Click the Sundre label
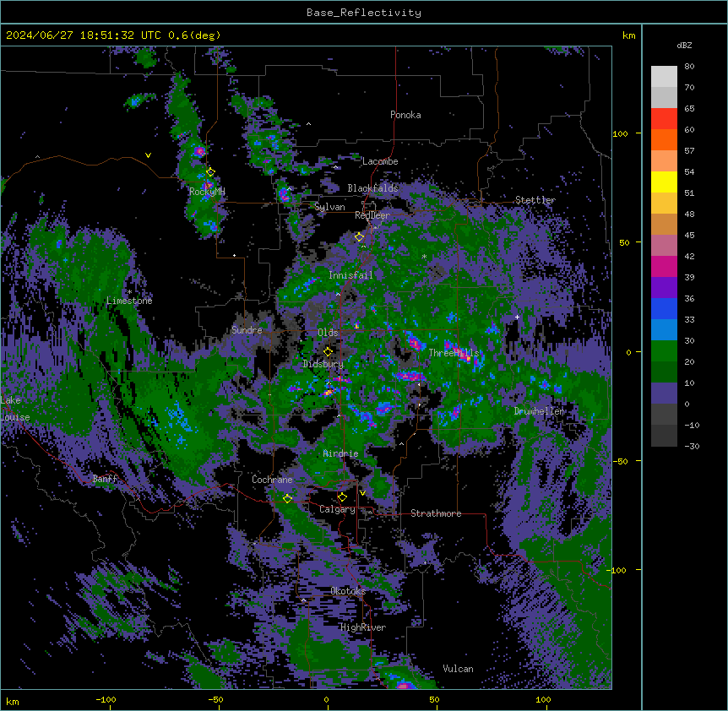728x711 pixels. pyautogui.click(x=247, y=330)
